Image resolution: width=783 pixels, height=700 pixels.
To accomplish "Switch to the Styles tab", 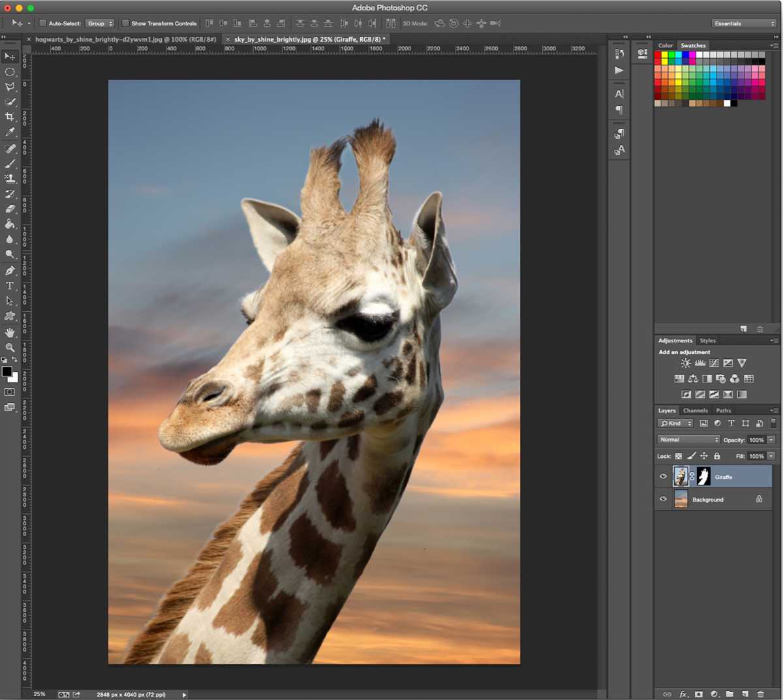I will [x=707, y=341].
